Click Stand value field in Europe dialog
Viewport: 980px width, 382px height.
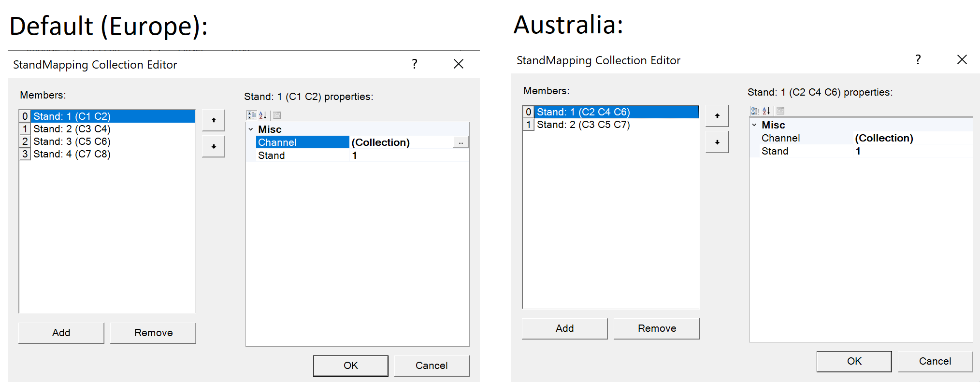(x=408, y=156)
